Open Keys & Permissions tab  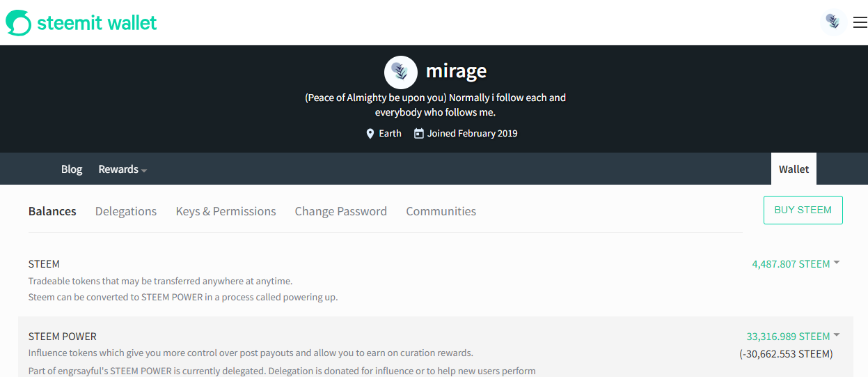pos(226,211)
